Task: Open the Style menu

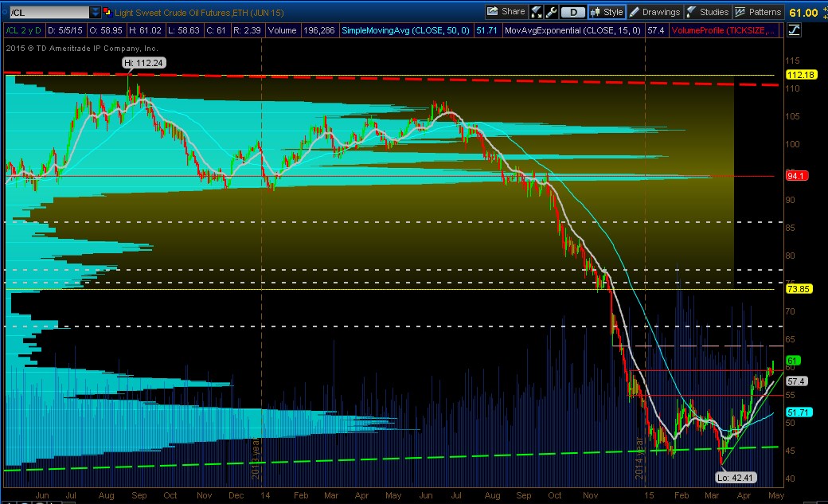Action: tap(607, 12)
